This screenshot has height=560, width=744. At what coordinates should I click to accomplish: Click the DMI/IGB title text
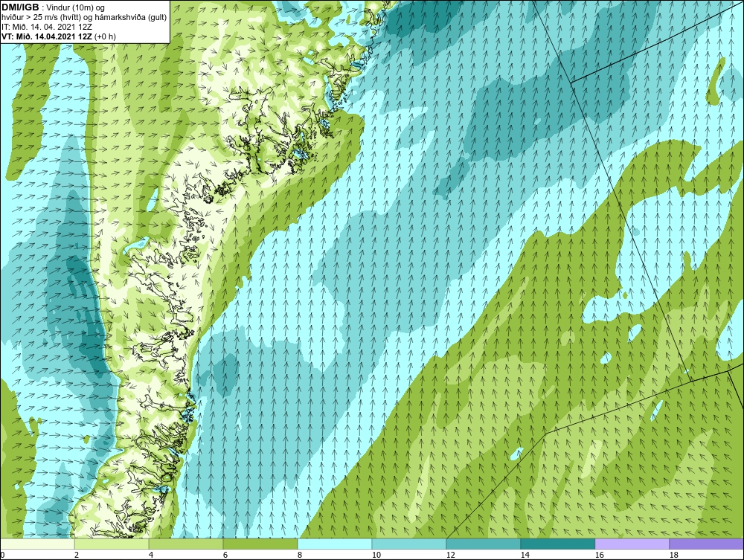point(20,7)
